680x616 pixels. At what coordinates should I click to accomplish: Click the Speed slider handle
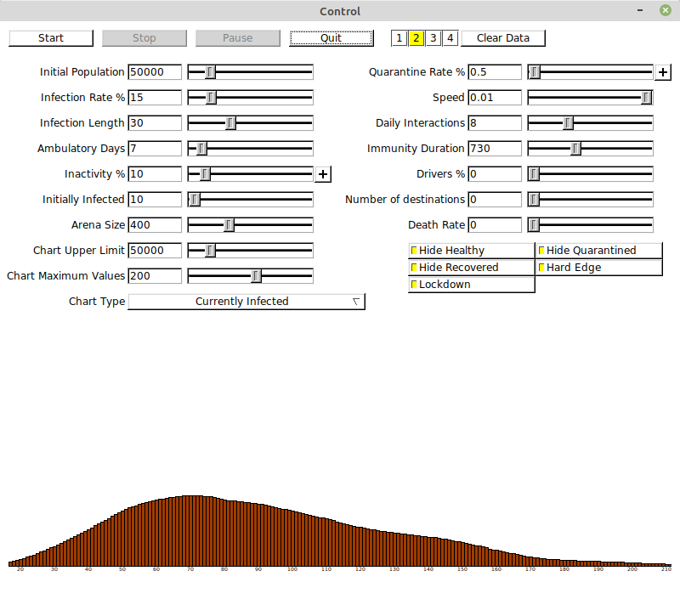pyautogui.click(x=646, y=98)
